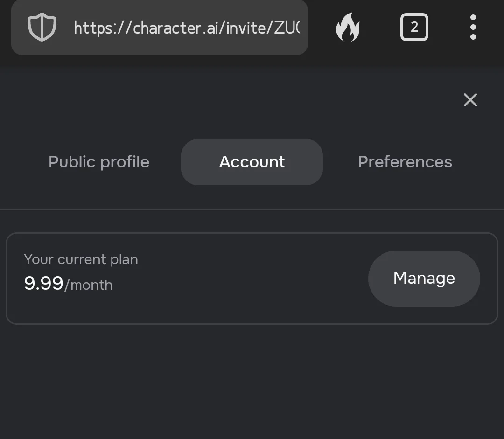This screenshot has width=504, height=439.
Task: Click the 9.99 price text
Action: 43,284
